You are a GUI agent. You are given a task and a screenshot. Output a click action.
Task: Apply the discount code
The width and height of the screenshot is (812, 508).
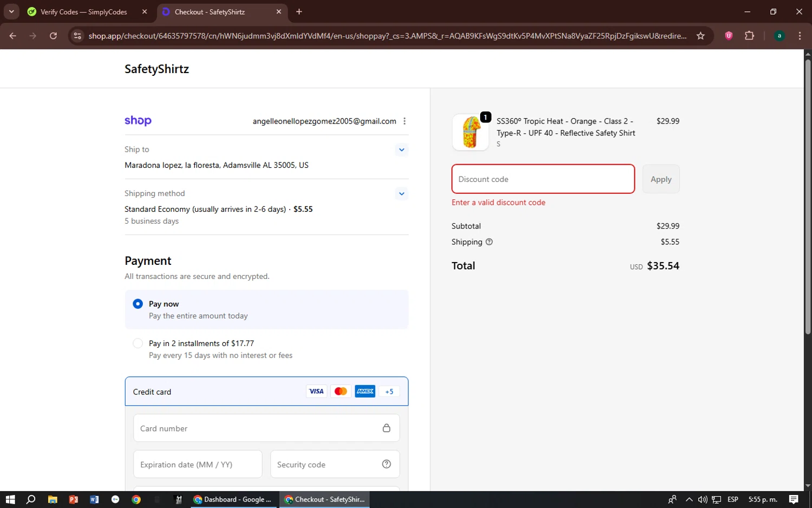coord(661,179)
